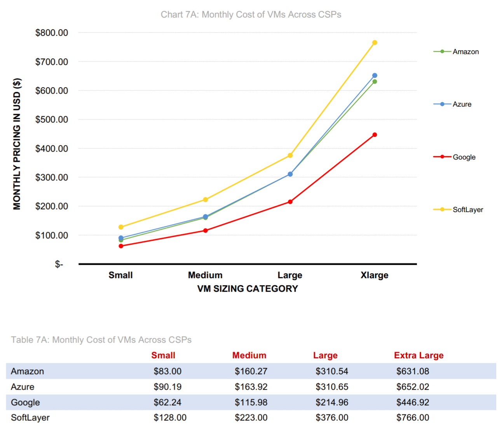
Task: Select the Google legend entry
Action: [x=455, y=157]
